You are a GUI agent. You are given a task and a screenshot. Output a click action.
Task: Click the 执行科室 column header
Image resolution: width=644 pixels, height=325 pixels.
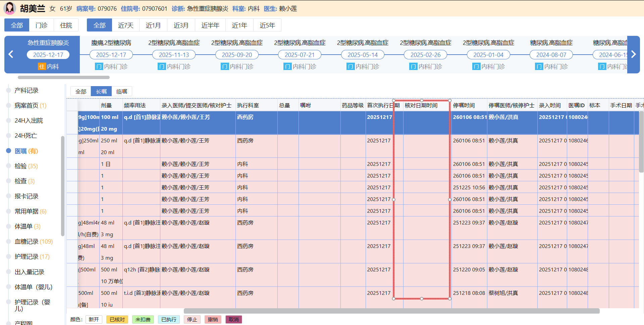click(256, 106)
